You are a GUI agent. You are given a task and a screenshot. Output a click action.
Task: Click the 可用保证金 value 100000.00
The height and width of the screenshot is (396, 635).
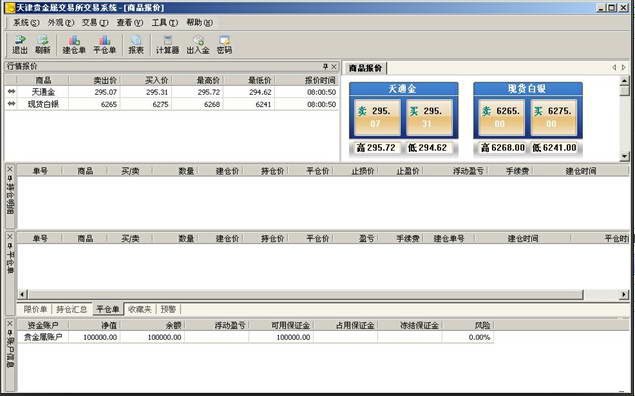[293, 337]
